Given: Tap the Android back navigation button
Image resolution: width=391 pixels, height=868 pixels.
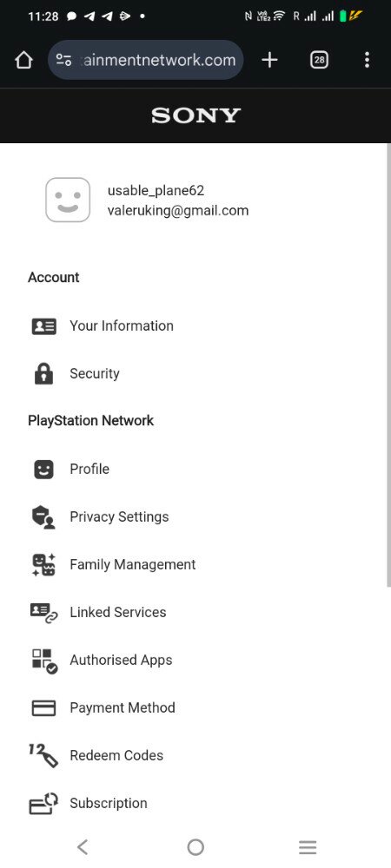Looking at the screenshot, I should [x=83, y=847].
